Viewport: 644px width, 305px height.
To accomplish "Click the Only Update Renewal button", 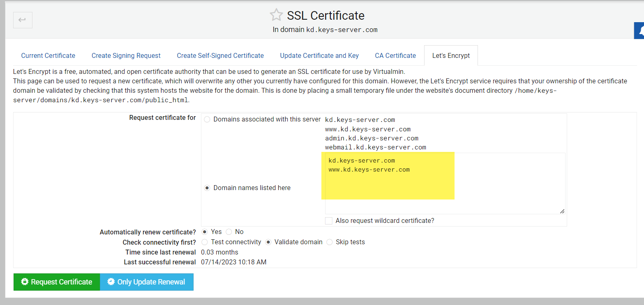I will point(147,282).
